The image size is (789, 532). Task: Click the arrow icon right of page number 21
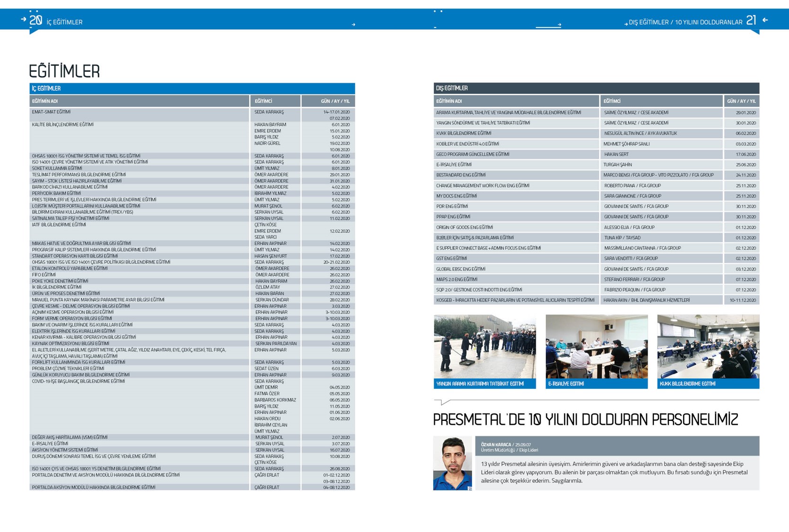(x=765, y=20)
